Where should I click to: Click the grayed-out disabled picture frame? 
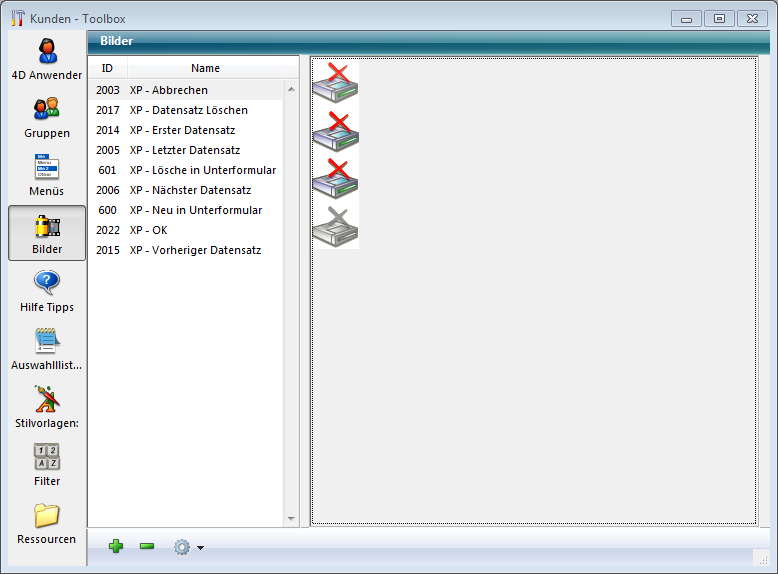(x=335, y=226)
